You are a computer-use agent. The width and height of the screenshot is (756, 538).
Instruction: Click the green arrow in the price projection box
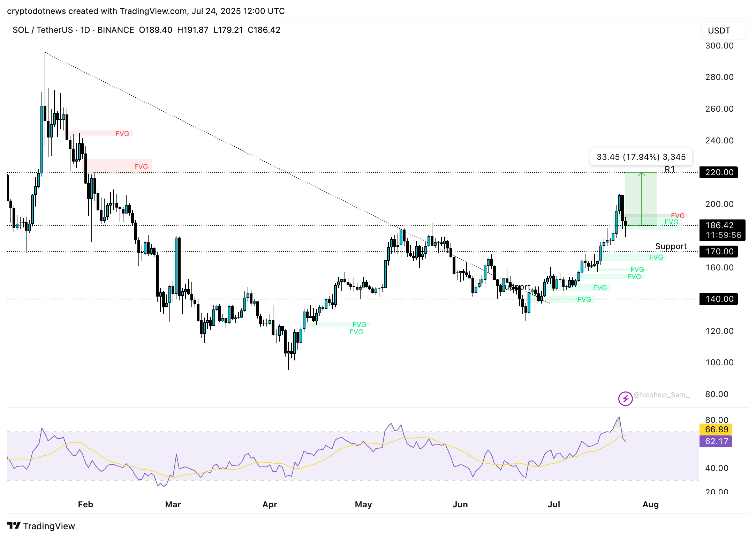tap(641, 199)
